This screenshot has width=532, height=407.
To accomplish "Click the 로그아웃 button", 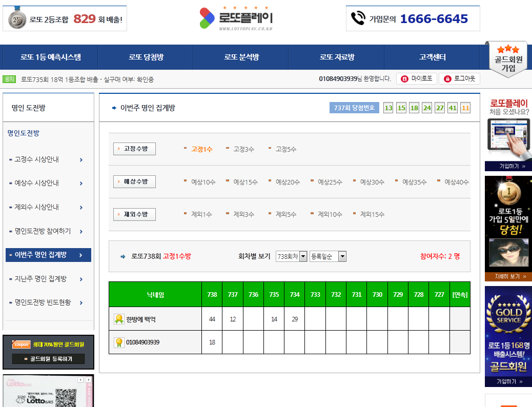I will [x=459, y=79].
